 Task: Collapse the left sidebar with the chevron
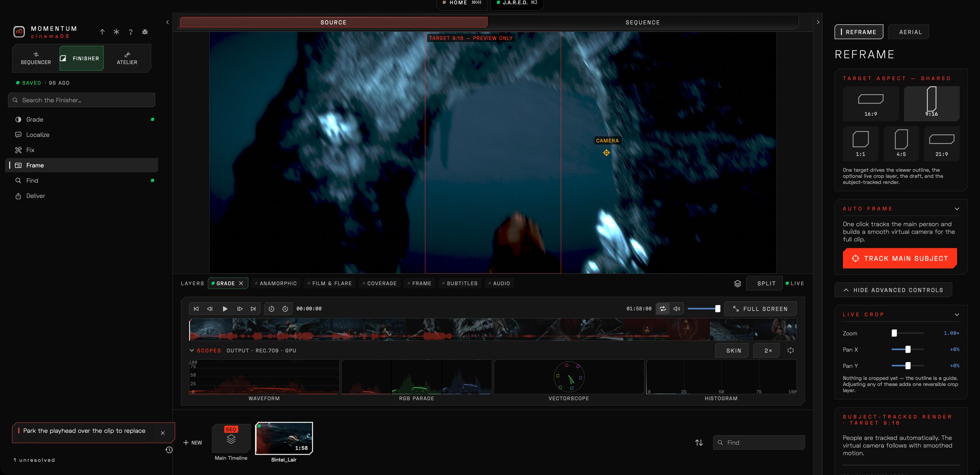pos(167,22)
